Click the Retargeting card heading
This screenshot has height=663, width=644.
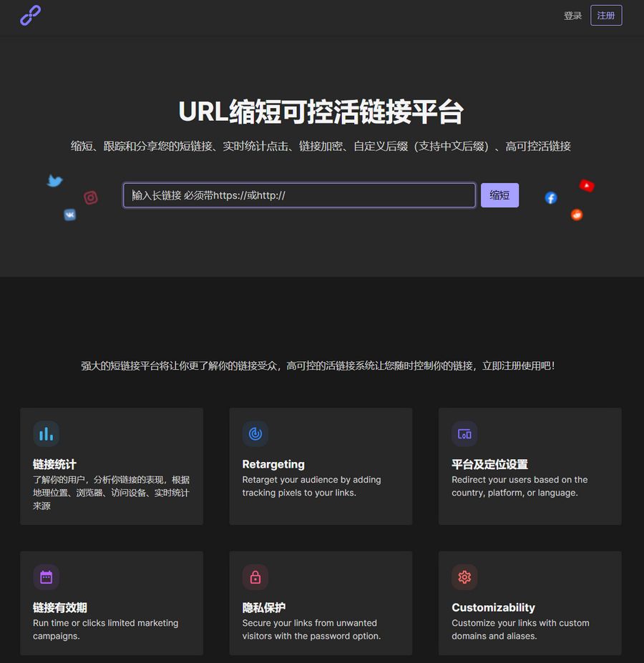click(273, 464)
